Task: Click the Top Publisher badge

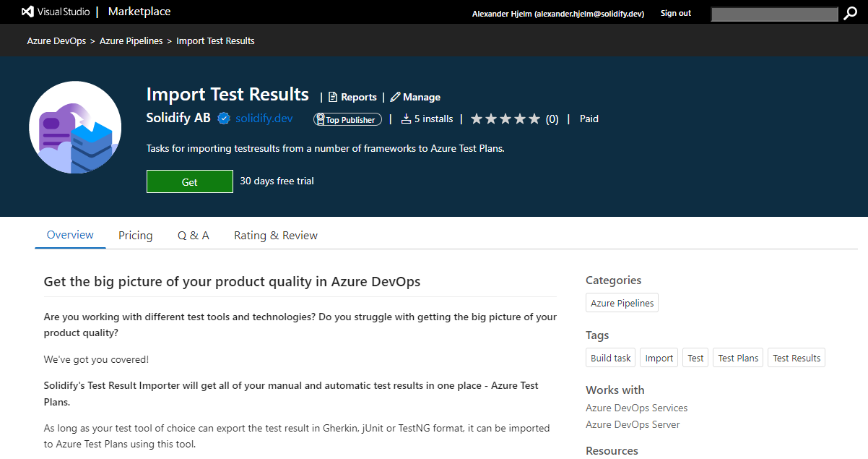Action: coord(347,119)
